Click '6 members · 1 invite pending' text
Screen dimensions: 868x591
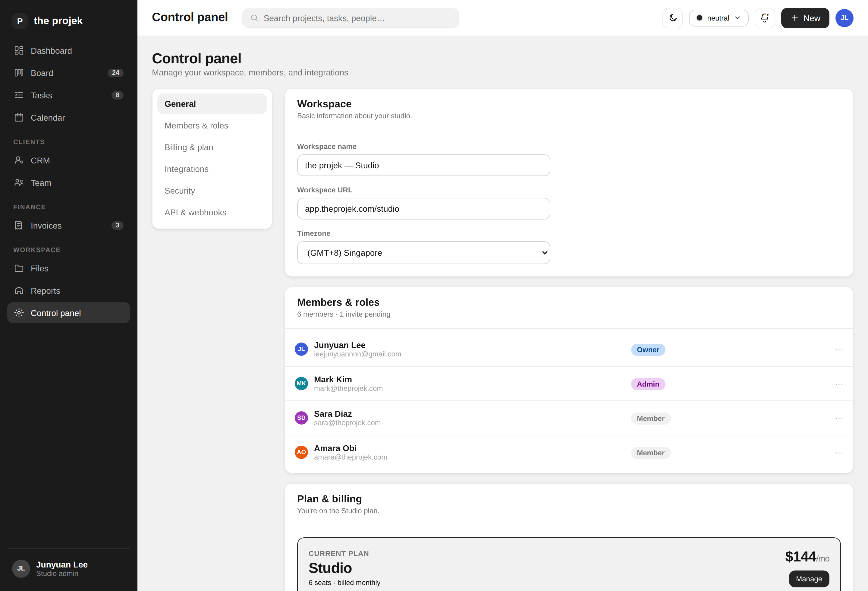(x=344, y=314)
